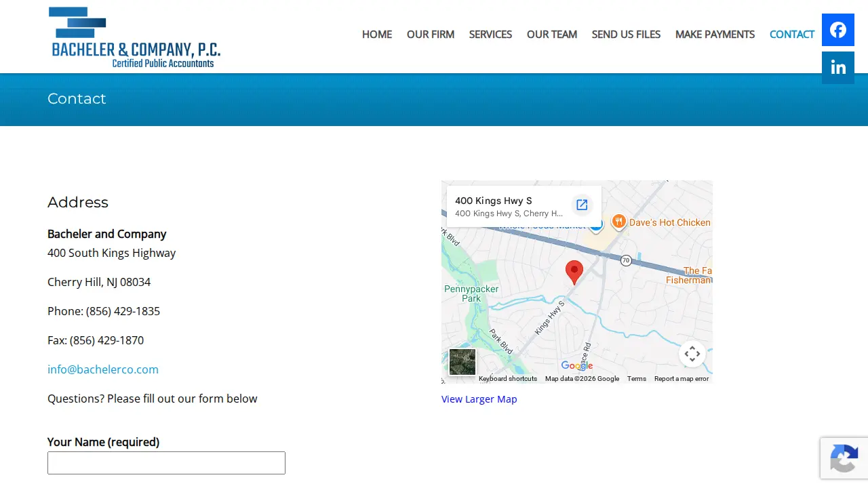Screen dimensions: 868x488
Task: Go to the Home page
Action: (x=377, y=34)
